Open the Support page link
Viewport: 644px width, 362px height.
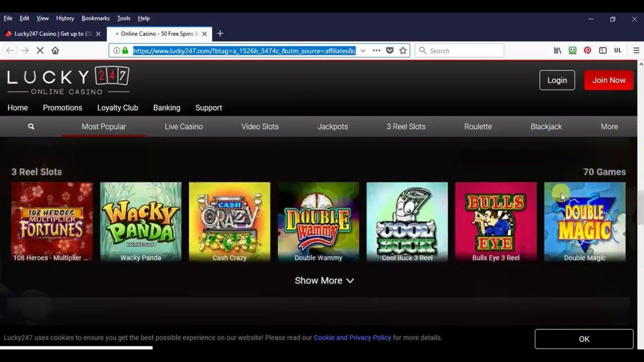209,108
